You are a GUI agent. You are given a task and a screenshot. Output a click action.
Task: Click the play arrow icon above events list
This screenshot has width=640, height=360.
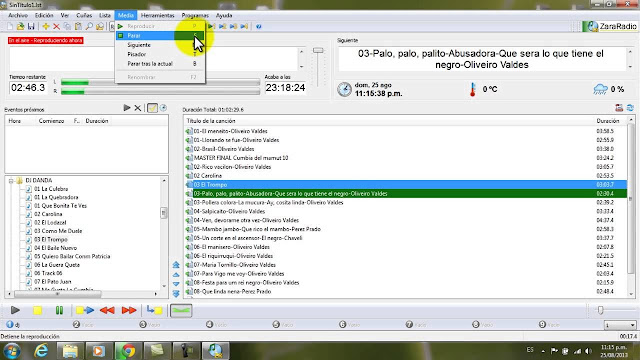pyautogui.click(x=127, y=108)
